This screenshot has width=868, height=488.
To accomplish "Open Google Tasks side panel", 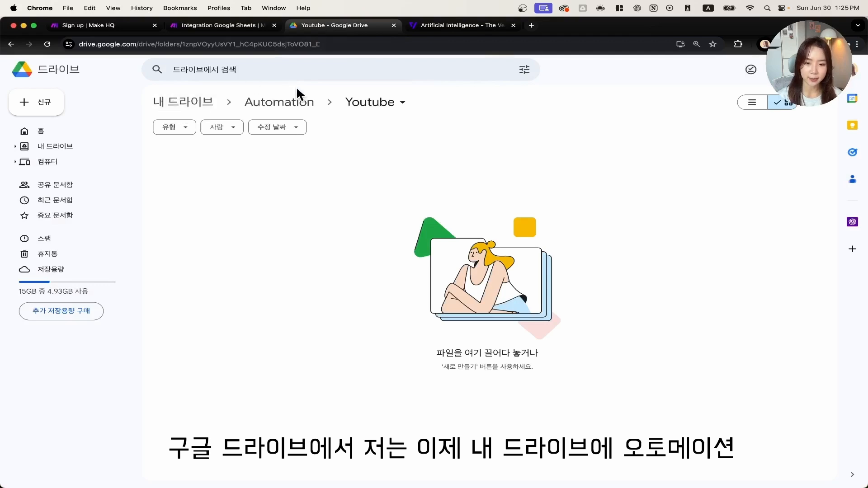I will click(x=852, y=152).
